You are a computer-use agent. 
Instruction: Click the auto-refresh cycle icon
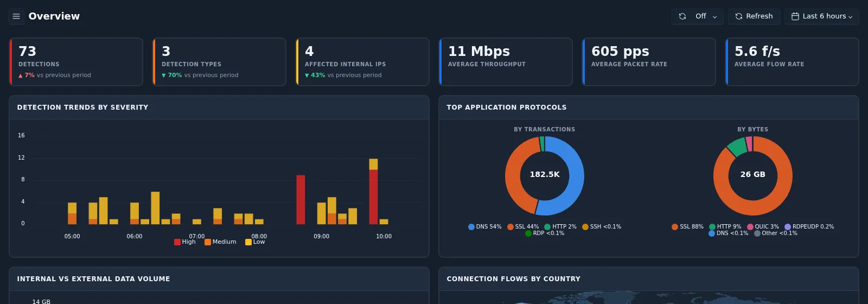click(x=682, y=16)
